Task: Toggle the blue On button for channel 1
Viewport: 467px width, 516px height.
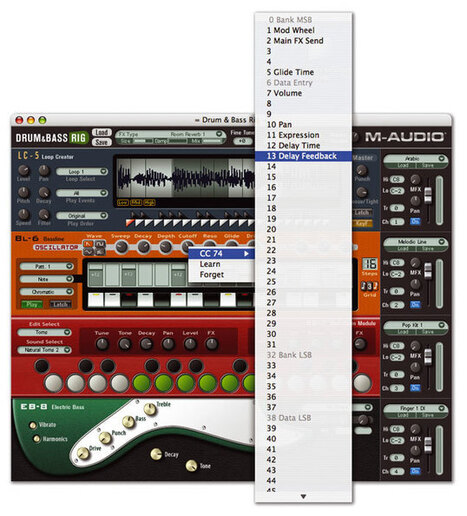Action: [415, 221]
